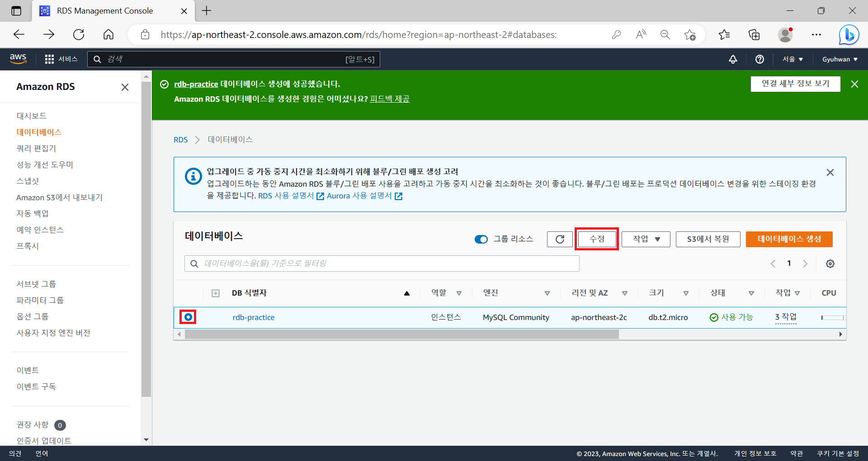Open tab actions menu icon

coord(16,11)
